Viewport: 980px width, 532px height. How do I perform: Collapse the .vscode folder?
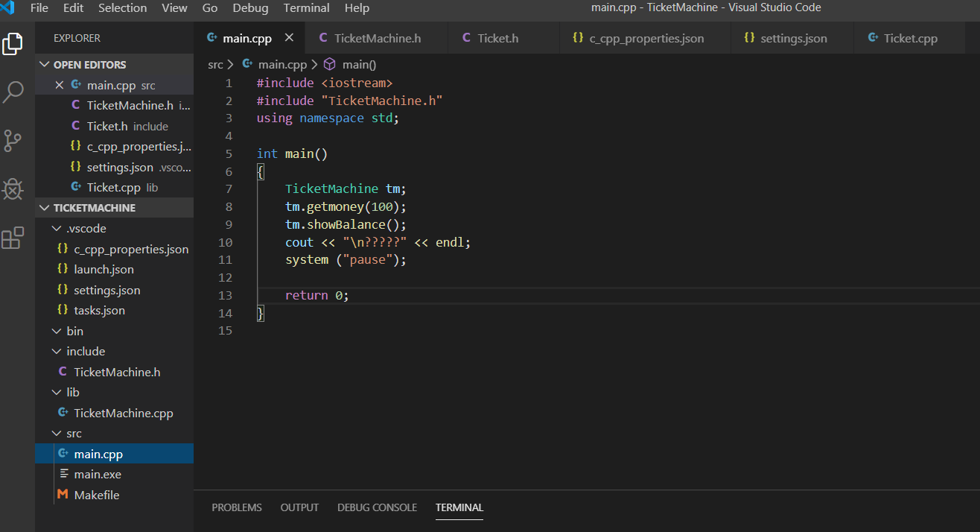(57, 229)
